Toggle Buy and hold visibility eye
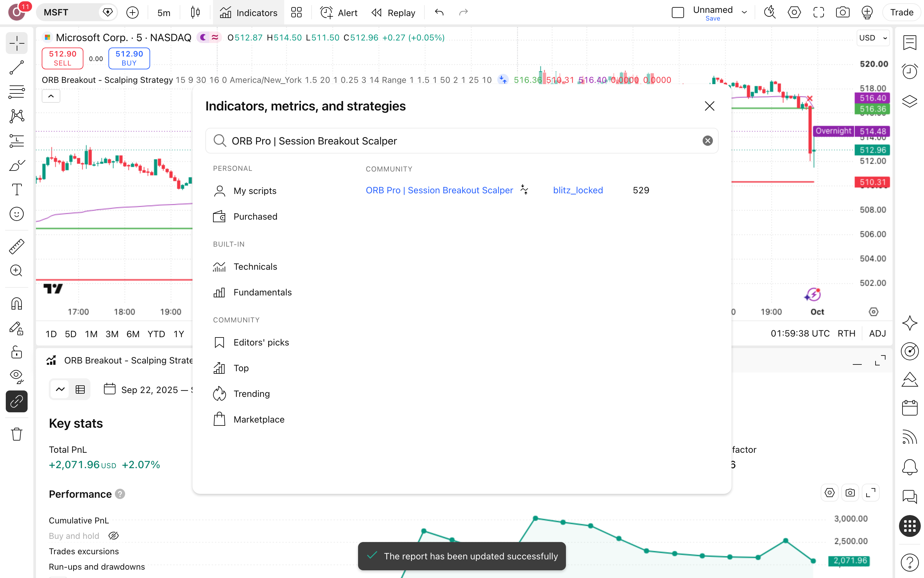The width and height of the screenshot is (924, 578). click(113, 536)
